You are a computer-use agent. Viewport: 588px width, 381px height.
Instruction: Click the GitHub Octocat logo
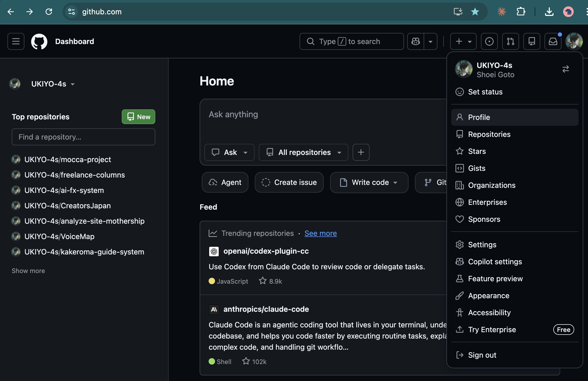coord(39,41)
